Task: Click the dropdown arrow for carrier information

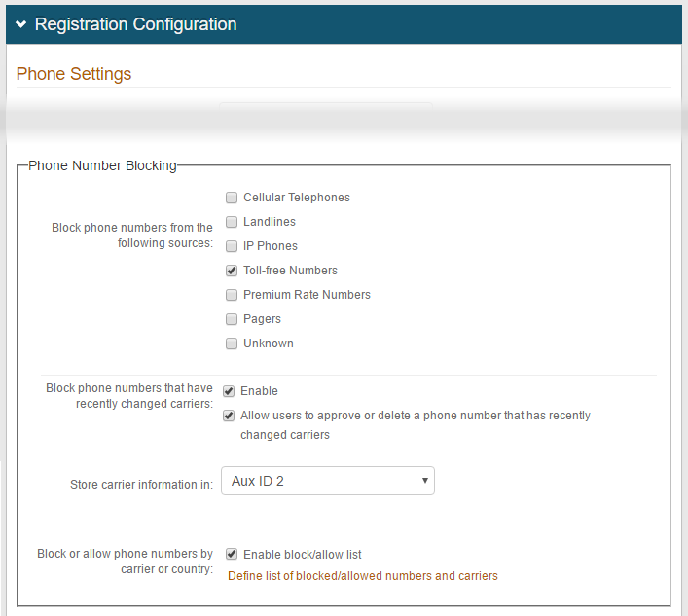Action: coord(424,481)
